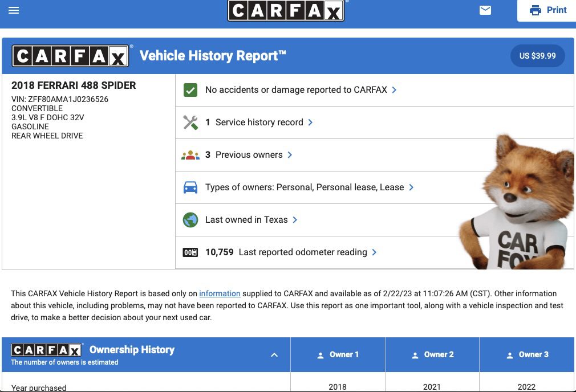Open Types of owners link
The image size is (576, 392).
[305, 187]
